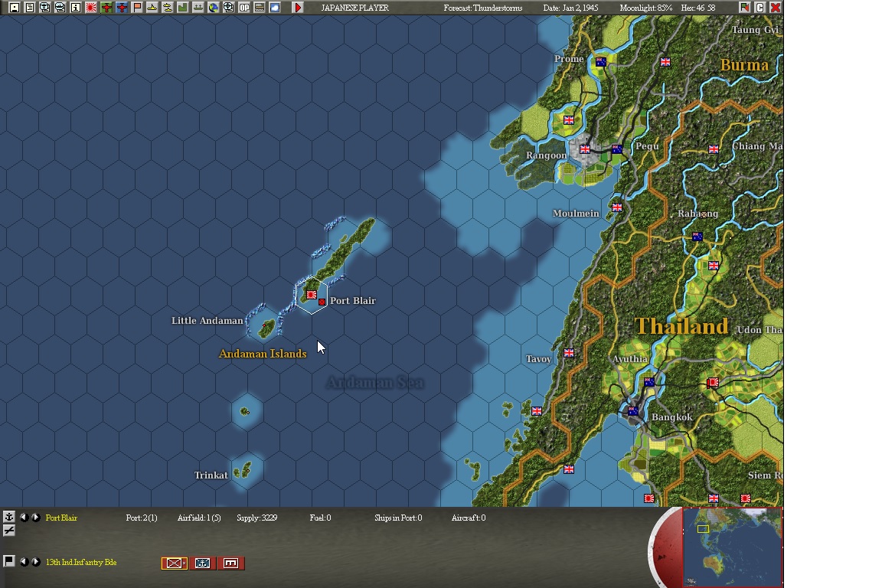Go to previous base left of Port Blair

(x=24, y=517)
